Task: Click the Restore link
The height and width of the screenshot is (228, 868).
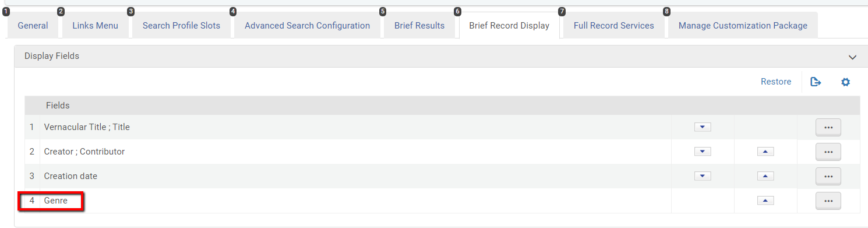Action: tap(776, 82)
